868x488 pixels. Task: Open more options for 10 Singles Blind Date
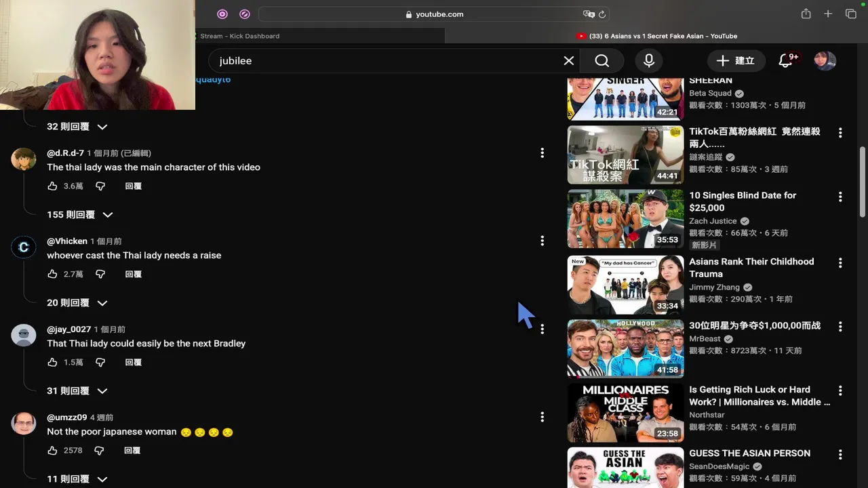[x=840, y=197]
